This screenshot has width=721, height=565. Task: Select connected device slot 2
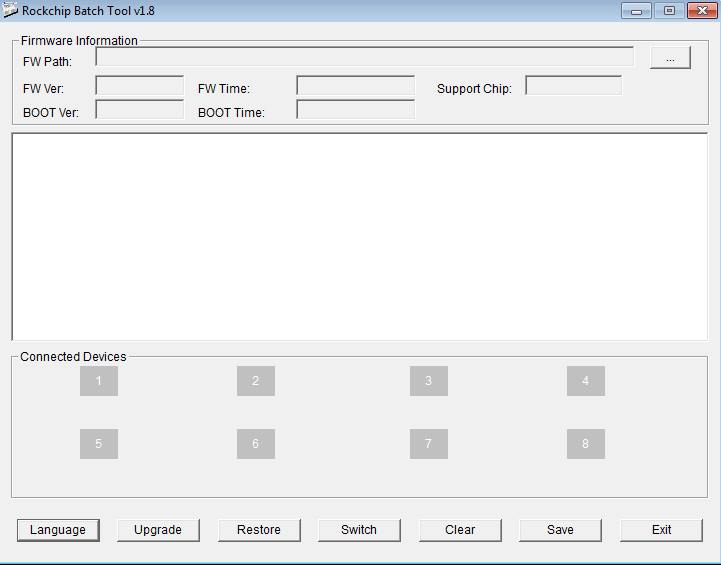pos(255,381)
